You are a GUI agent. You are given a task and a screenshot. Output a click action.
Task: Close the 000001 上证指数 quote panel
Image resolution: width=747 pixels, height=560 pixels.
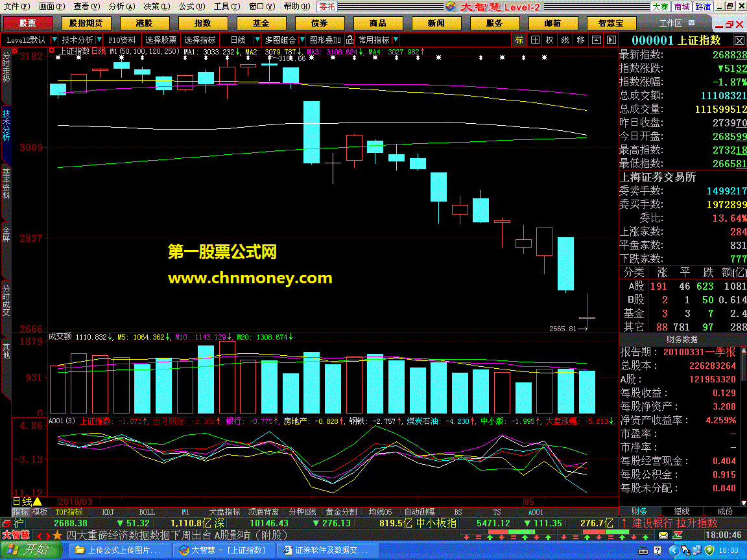pos(739,40)
